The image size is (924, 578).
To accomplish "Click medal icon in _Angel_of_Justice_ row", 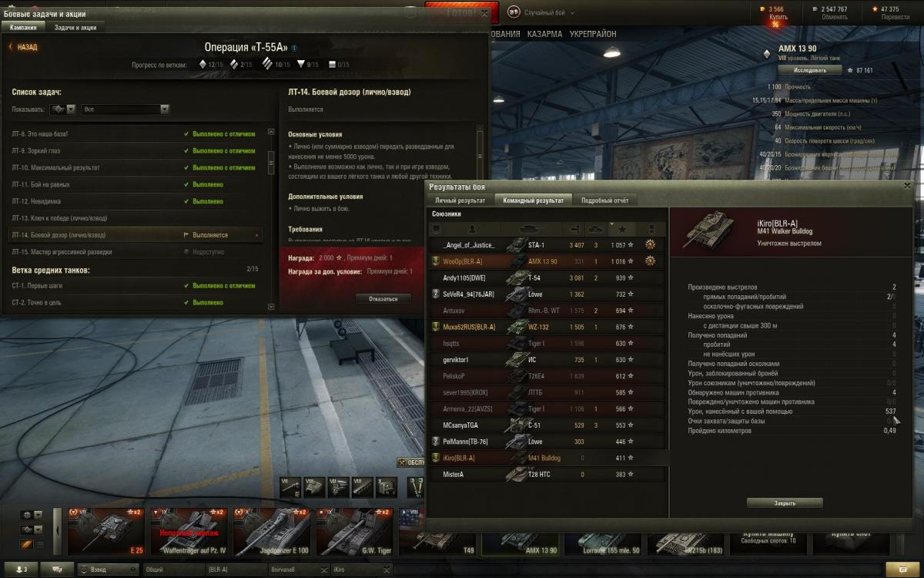I will (x=651, y=245).
